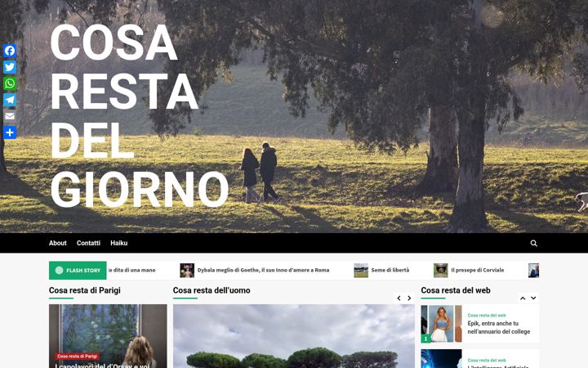Click the Flash Story label
Viewport: 588px width, 368px height.
(x=78, y=271)
